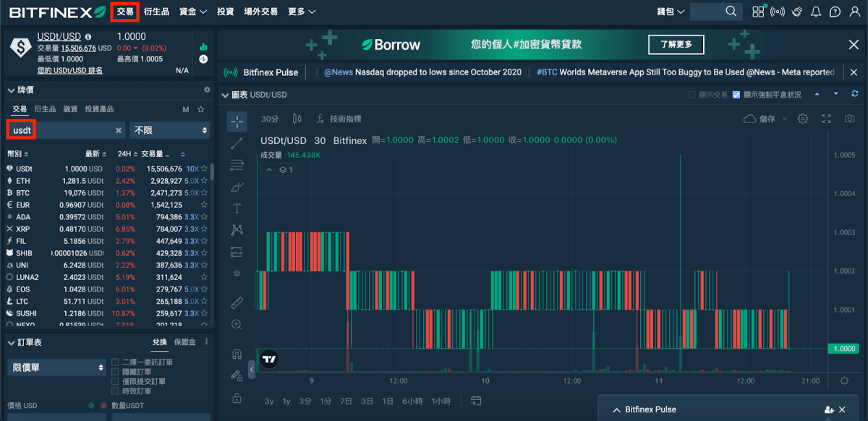Open the user account icon

(855, 12)
